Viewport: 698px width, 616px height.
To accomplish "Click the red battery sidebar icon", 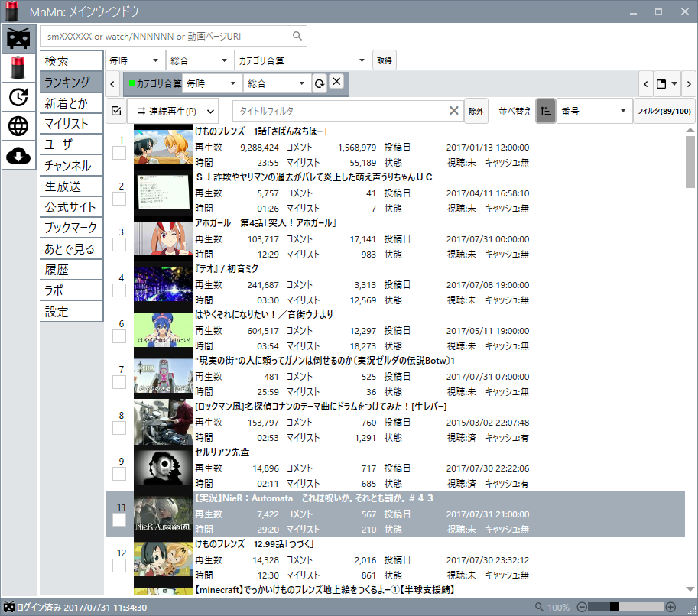I will click(18, 68).
